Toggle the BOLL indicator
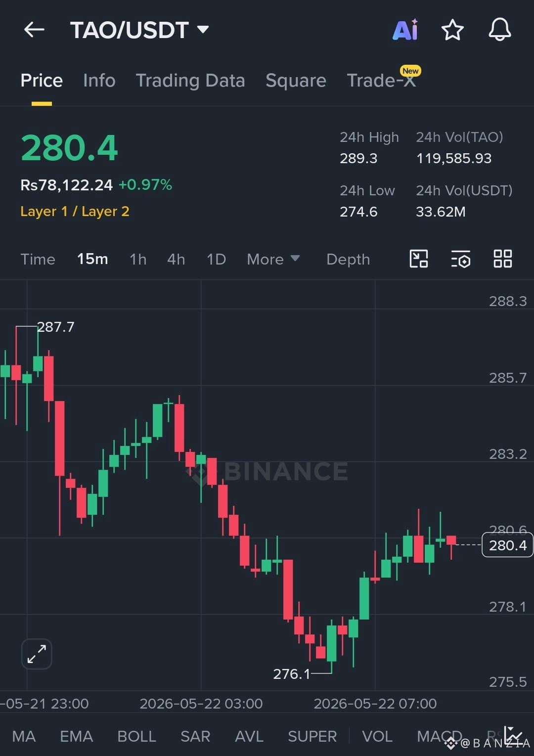Screen dimensions: 534x756 click(136, 736)
